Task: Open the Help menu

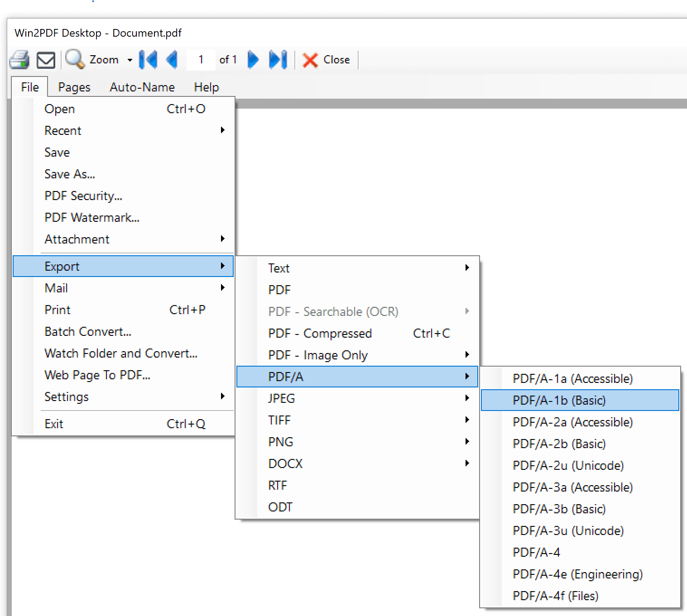Action: 207,87
